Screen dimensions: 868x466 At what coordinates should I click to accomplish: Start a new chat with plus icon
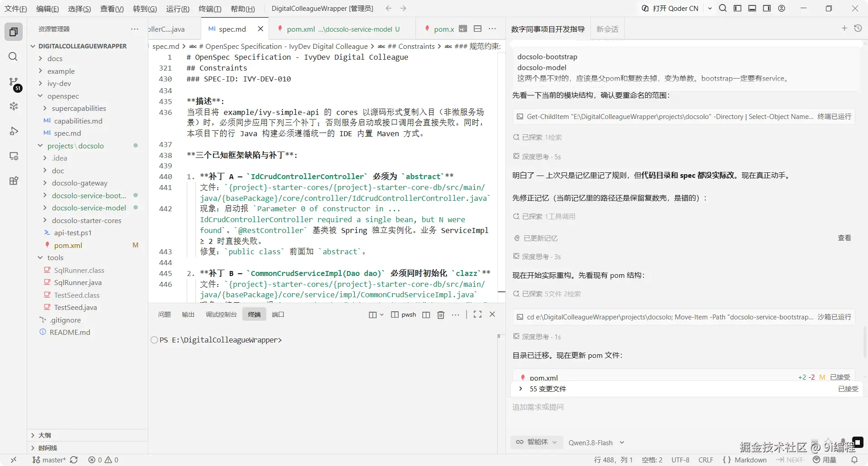pos(844,29)
